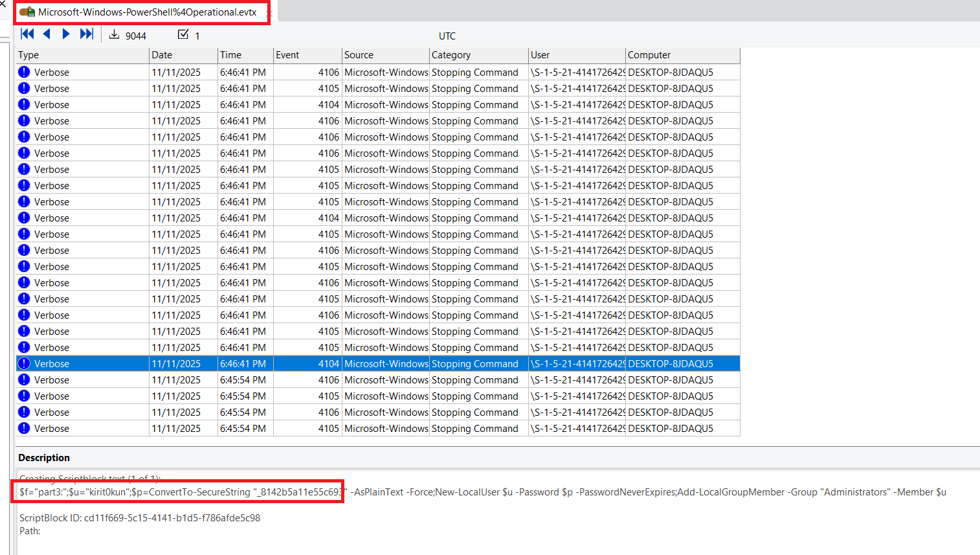Sort by the Event ID column header
The image size is (980, 555).
pos(307,55)
